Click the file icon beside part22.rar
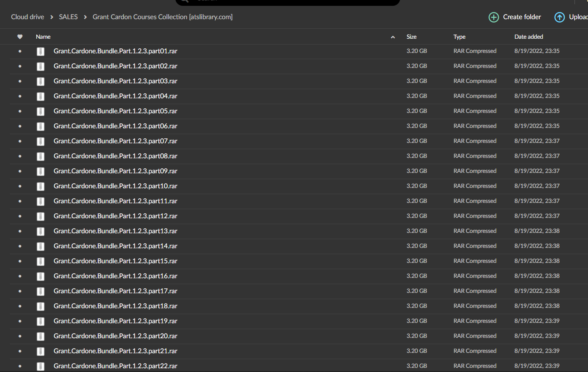 [40, 366]
